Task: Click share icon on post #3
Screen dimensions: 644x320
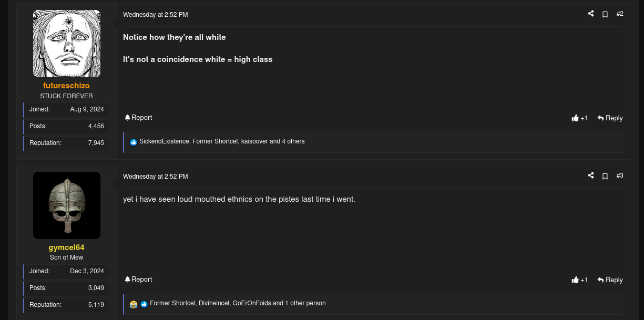Action: pos(591,176)
